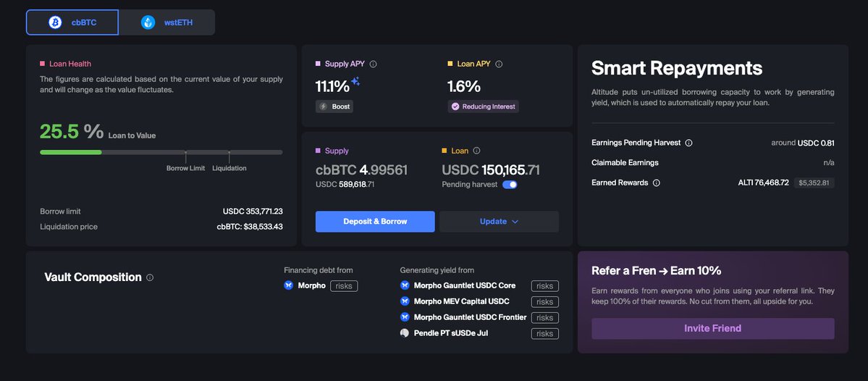868x381 pixels.
Task: Click the Borrow Limit marker on bar
Action: 185,156
